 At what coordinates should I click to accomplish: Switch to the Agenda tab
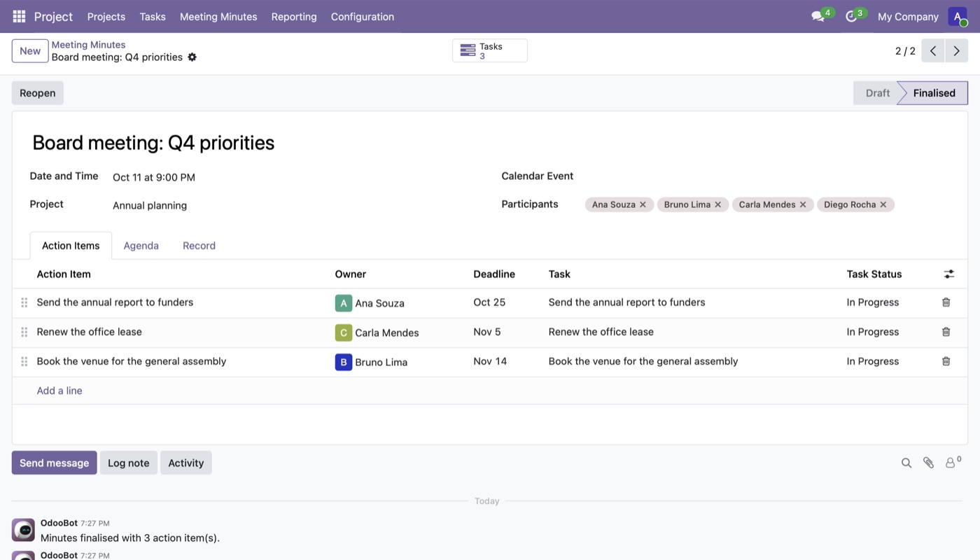pos(141,246)
